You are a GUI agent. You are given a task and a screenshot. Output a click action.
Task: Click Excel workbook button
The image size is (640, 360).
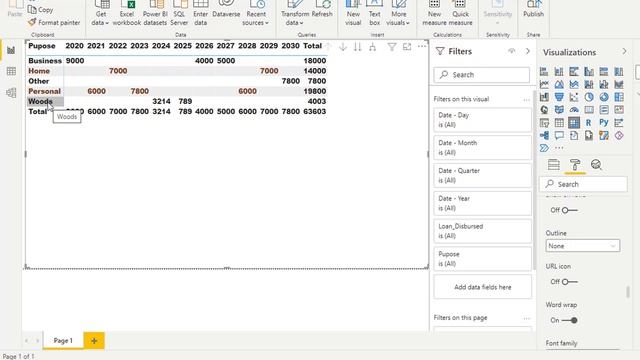[x=127, y=14]
